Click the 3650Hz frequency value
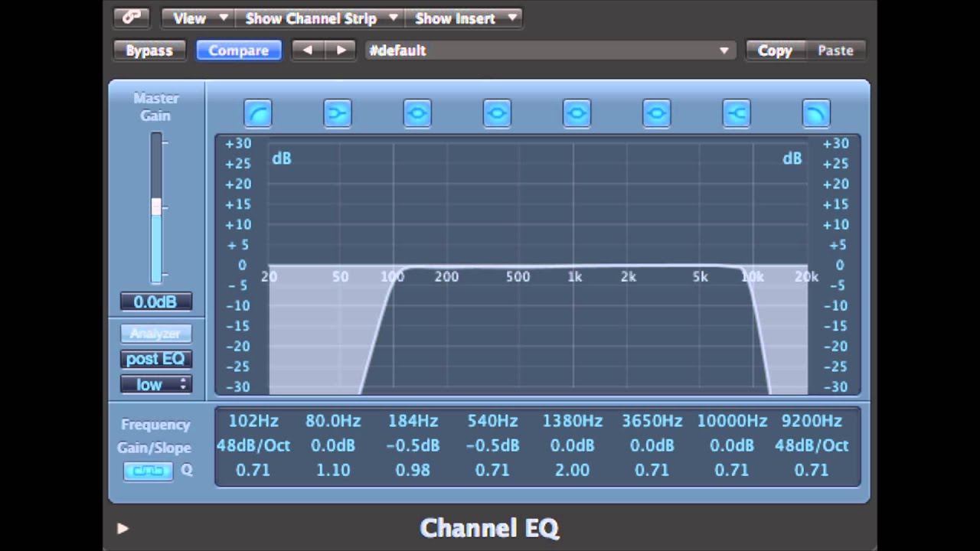 (652, 421)
